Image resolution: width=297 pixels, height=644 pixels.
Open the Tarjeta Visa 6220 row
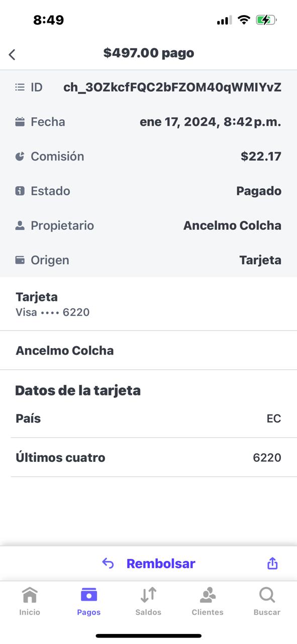(x=148, y=304)
